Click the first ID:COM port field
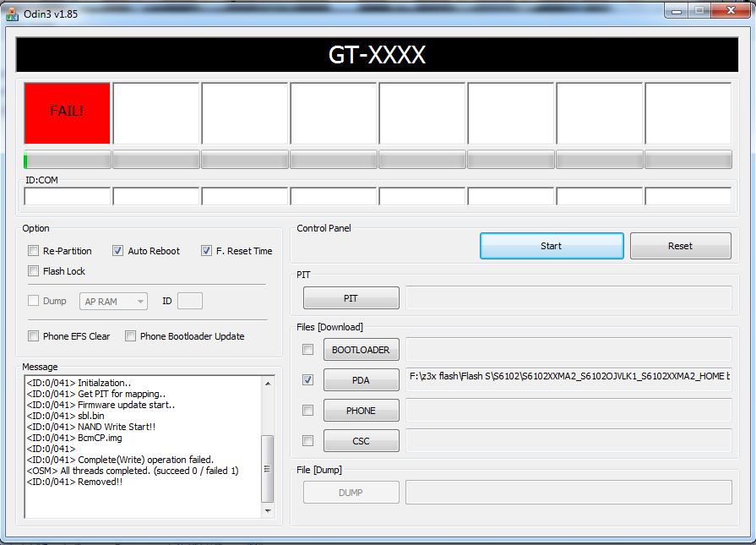Image resolution: width=756 pixels, height=545 pixels. pos(67,196)
